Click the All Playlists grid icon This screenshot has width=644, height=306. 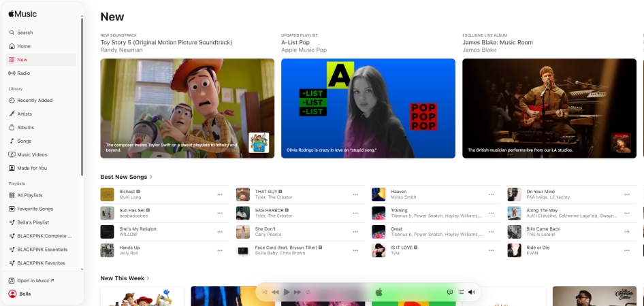(x=12, y=195)
